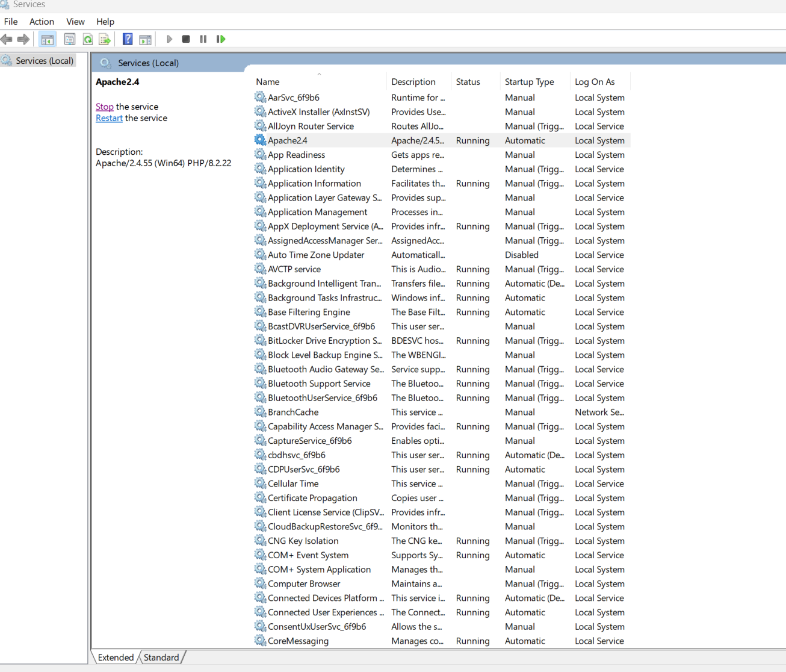Screen dimensions: 786x672
Task: Select Application Information service
Action: click(x=441, y=184)
